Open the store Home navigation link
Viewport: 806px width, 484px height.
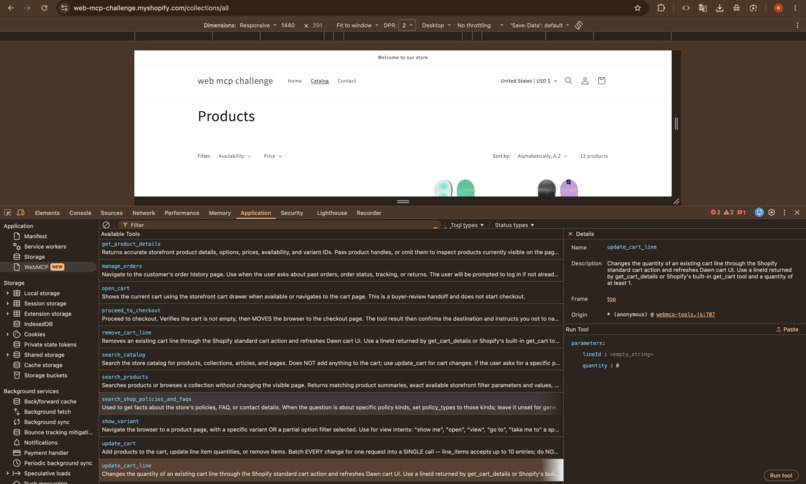click(295, 81)
